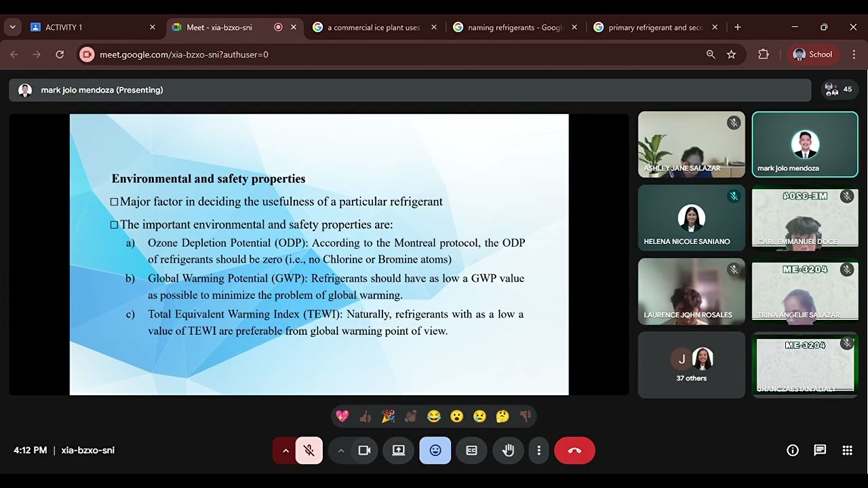Screen dimensions: 868x488
Task: Close the ACTIVITY 1 tab
Action: (x=153, y=28)
